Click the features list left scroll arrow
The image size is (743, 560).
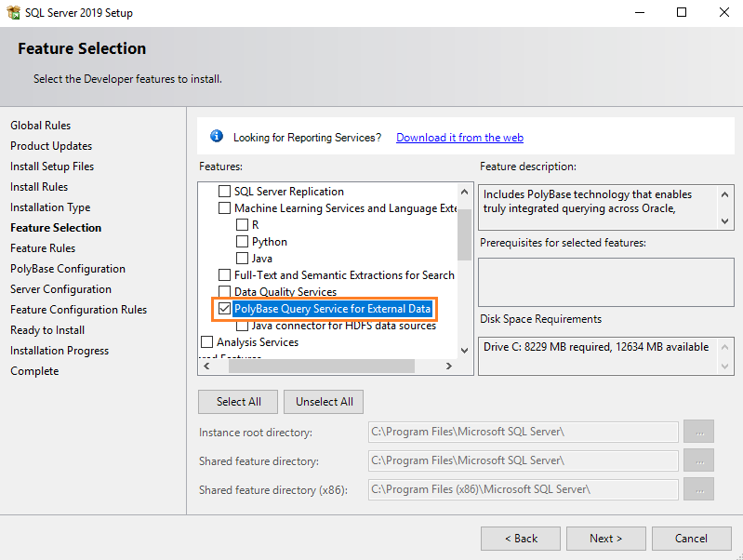coord(206,367)
